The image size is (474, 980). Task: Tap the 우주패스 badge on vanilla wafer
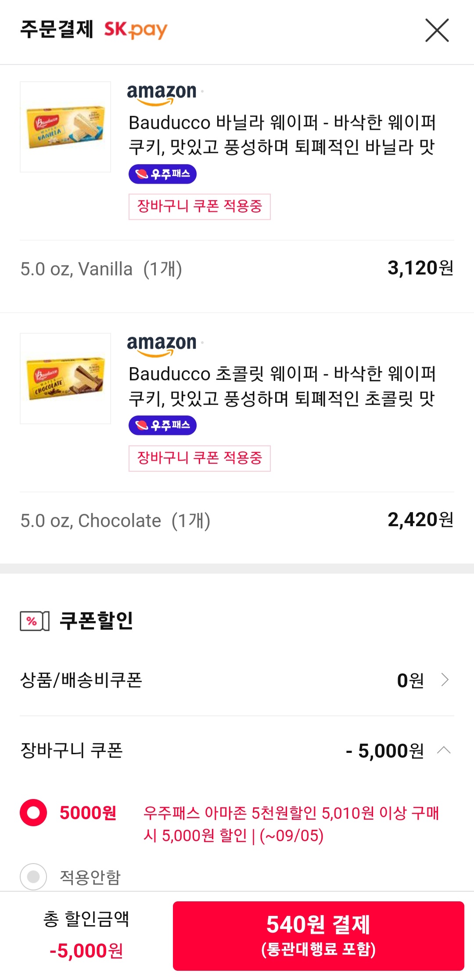(x=162, y=174)
